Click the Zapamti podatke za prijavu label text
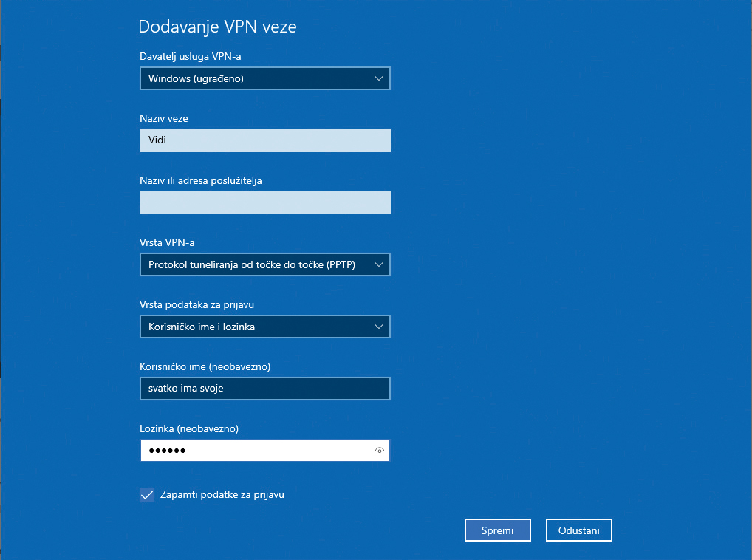Screen dimensions: 752x560 pyautogui.click(x=222, y=495)
